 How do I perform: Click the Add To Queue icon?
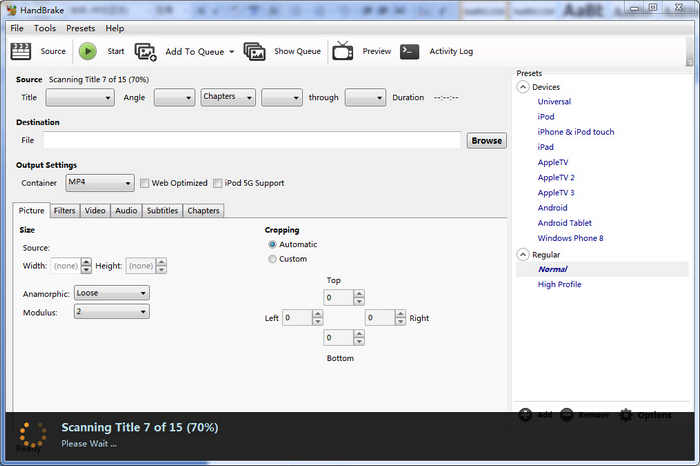pyautogui.click(x=146, y=52)
